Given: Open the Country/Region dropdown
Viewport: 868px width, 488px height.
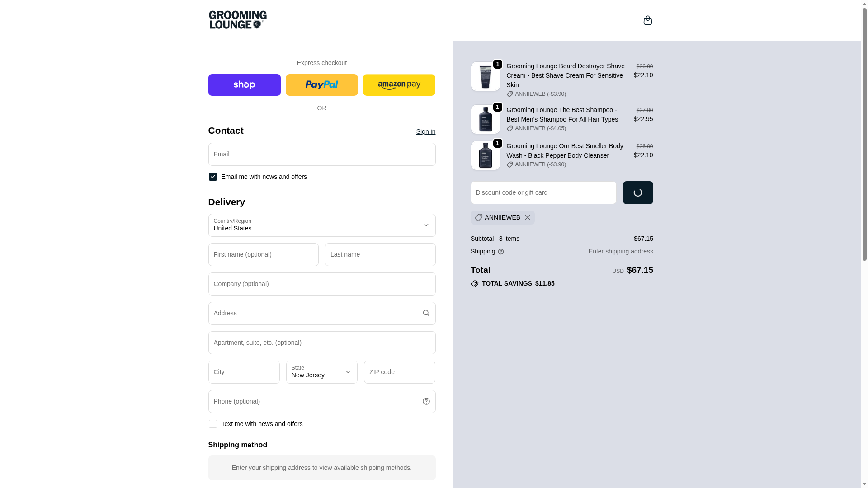Looking at the screenshot, I should pyautogui.click(x=321, y=225).
